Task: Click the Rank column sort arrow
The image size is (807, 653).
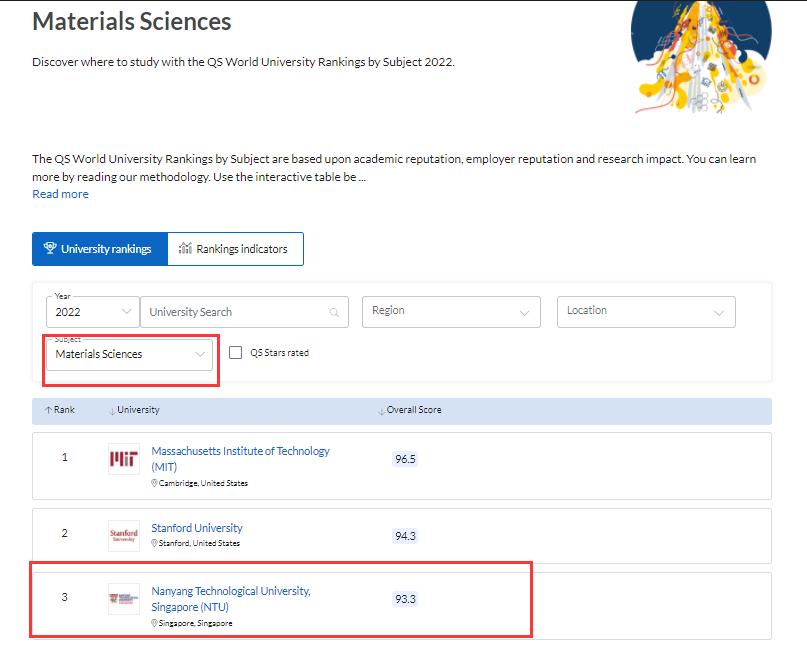Action: [x=48, y=410]
